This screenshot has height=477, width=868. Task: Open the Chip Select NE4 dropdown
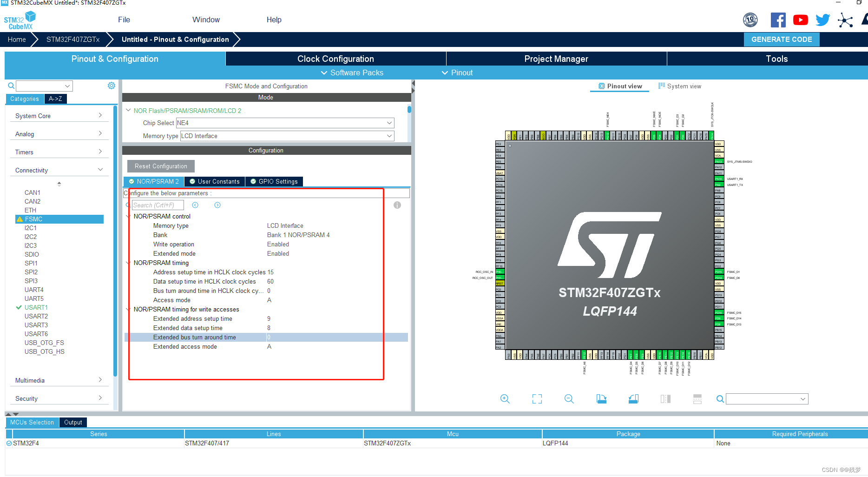(x=389, y=123)
